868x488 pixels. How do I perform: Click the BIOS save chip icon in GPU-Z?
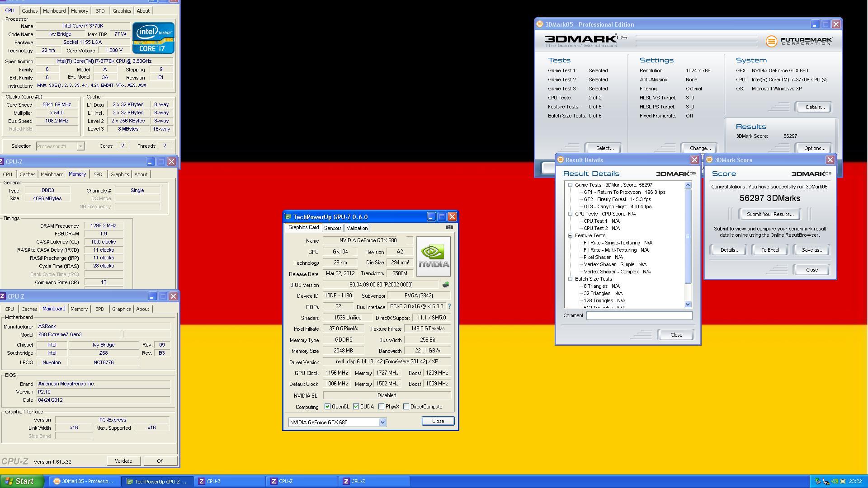[446, 285]
